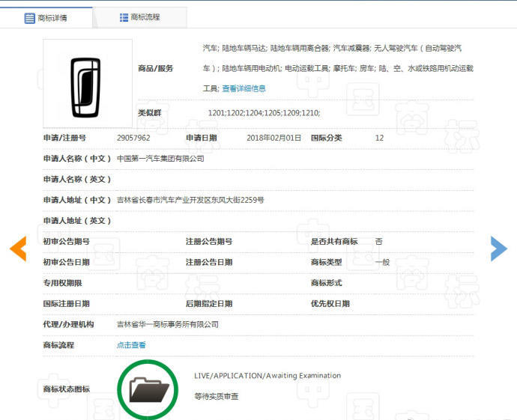This screenshot has height=420, width=517.
Task: Click the trademark logo image
Action: (88, 84)
